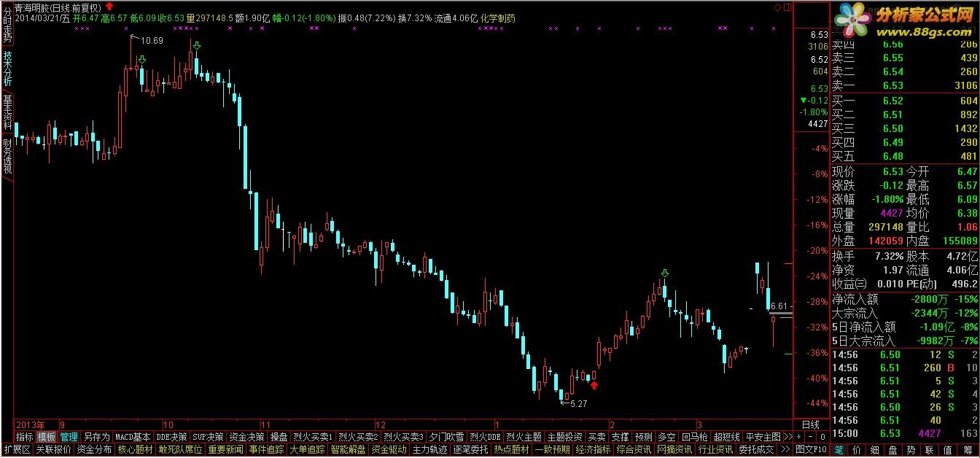The image size is (980, 458).
Task: Apply the 支撑 template
Action: coord(620,437)
